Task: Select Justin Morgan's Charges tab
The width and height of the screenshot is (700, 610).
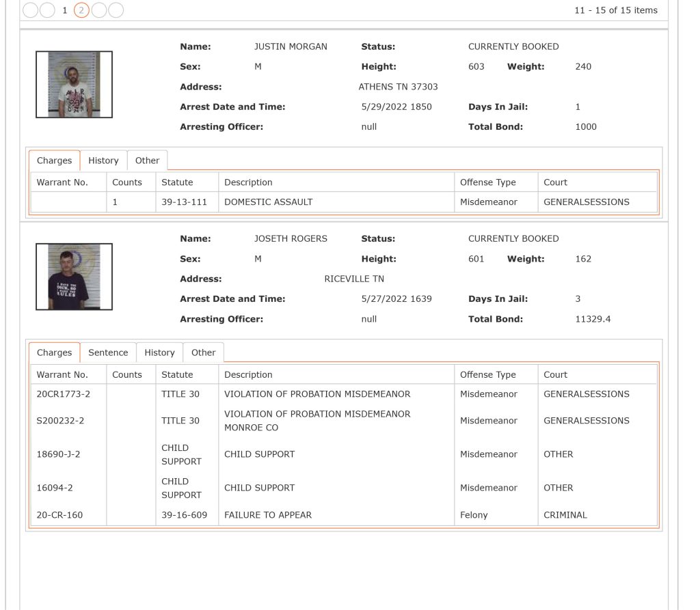Action: coord(55,161)
